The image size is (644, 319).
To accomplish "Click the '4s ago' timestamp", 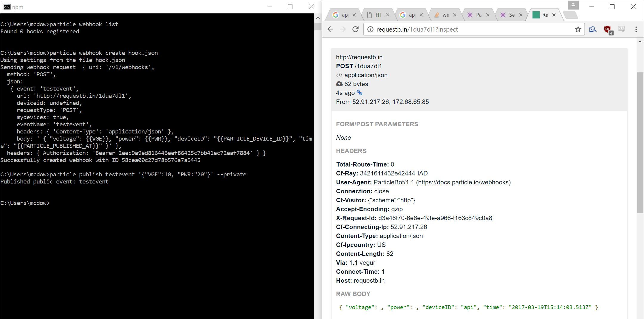I will tap(345, 93).
